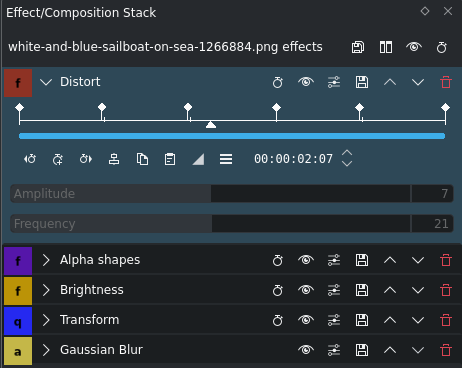Open keyframe options hamburger menu

(x=226, y=159)
